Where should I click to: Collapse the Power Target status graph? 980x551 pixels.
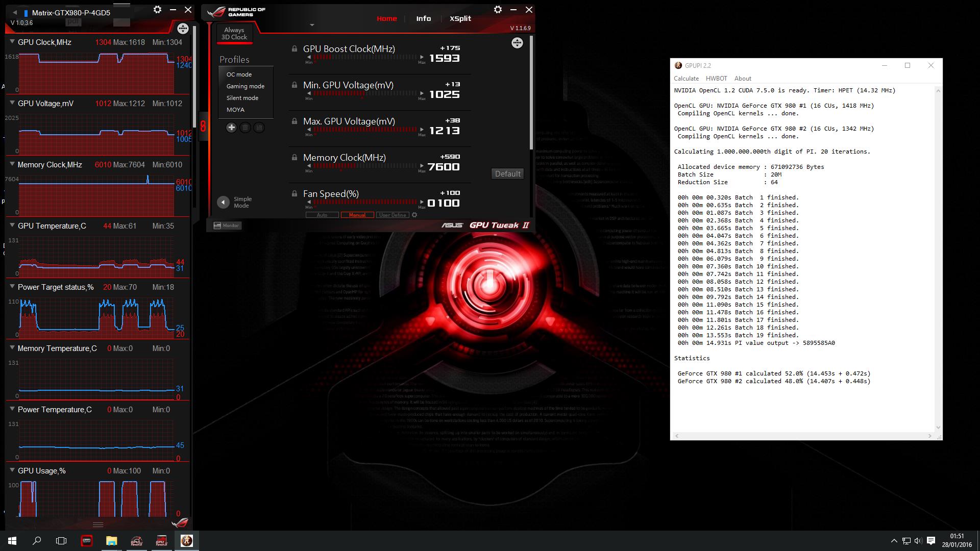12,287
